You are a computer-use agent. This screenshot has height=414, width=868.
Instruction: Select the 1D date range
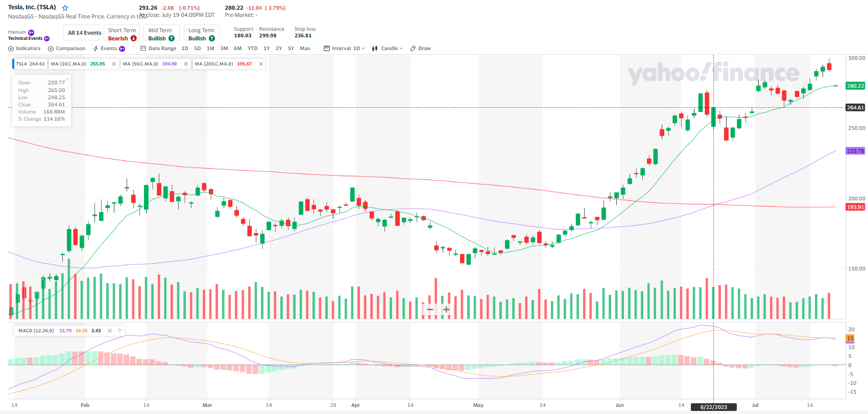[x=185, y=49]
